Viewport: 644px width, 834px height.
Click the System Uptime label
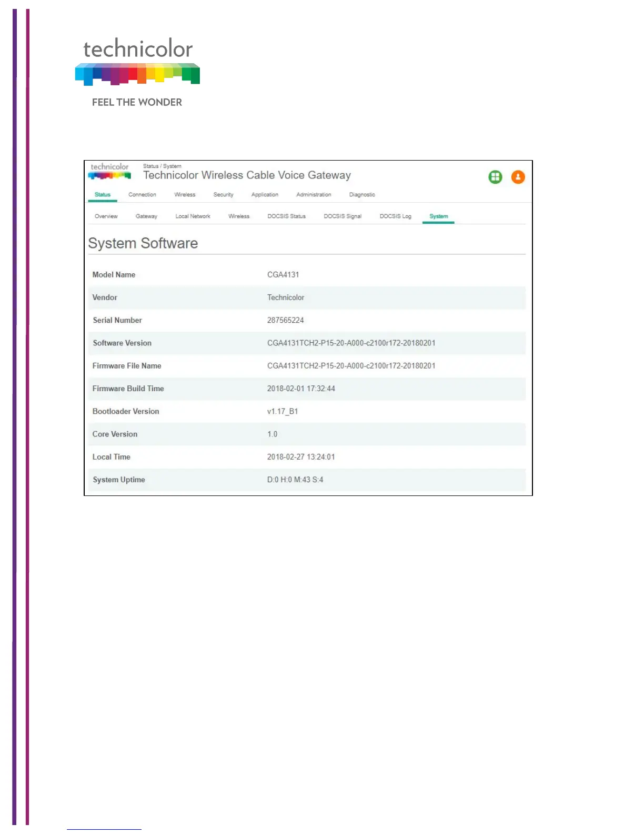[x=119, y=480]
